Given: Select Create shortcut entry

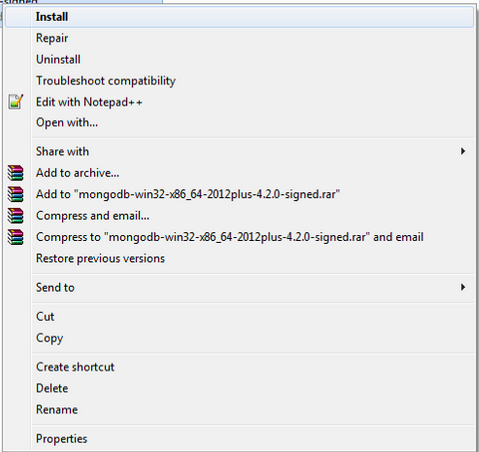Looking at the screenshot, I should point(239,367).
